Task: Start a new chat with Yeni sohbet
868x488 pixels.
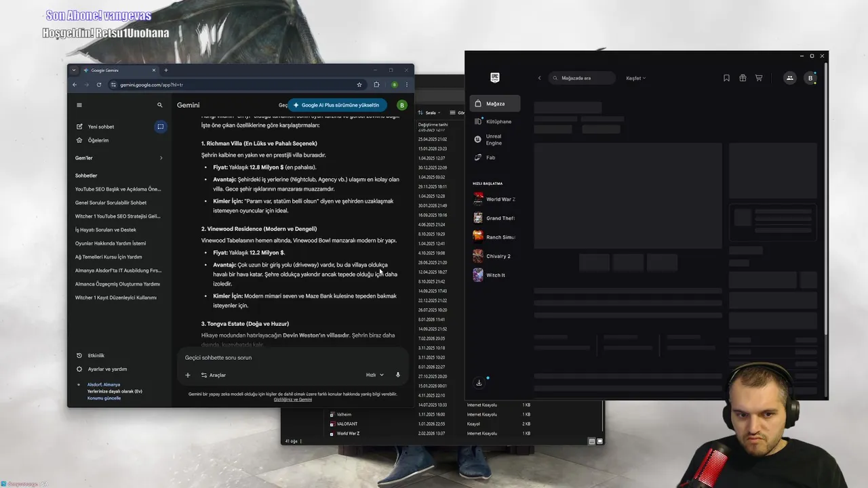Action: (95, 127)
